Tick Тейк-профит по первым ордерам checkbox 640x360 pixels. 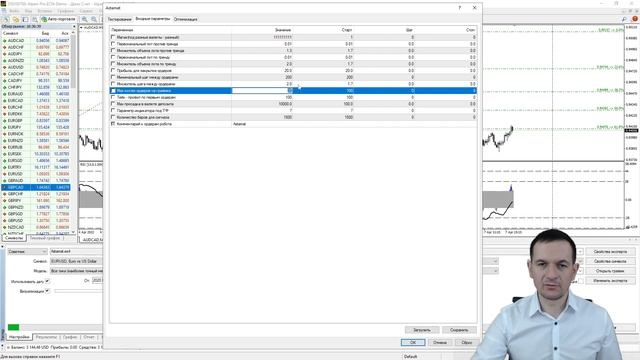[x=113, y=97]
